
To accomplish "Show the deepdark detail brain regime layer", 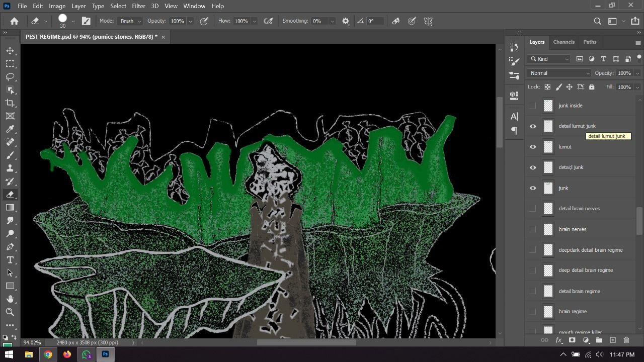I will (533, 250).
